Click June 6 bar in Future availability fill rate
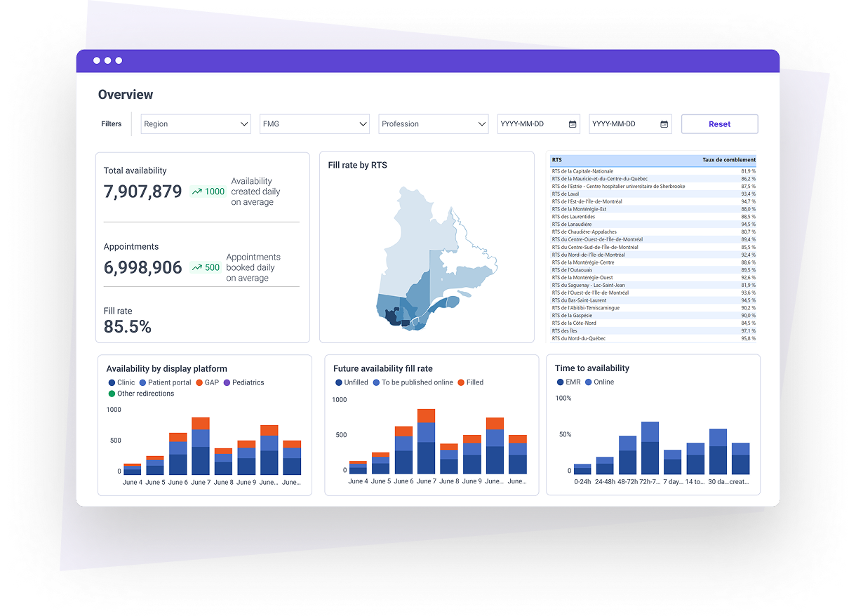The height and width of the screenshot is (616, 856). click(403, 450)
